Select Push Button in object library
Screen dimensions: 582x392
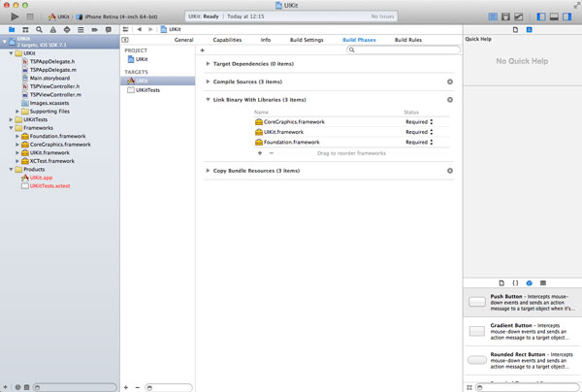tap(522, 302)
